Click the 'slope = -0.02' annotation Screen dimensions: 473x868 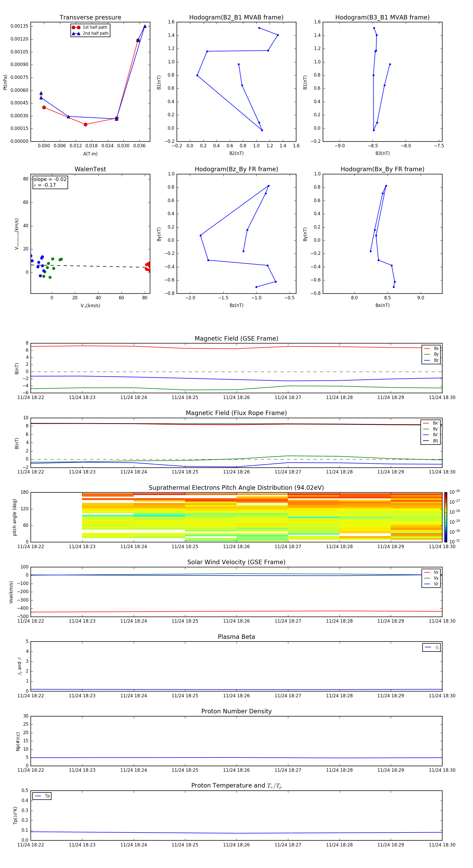point(50,179)
